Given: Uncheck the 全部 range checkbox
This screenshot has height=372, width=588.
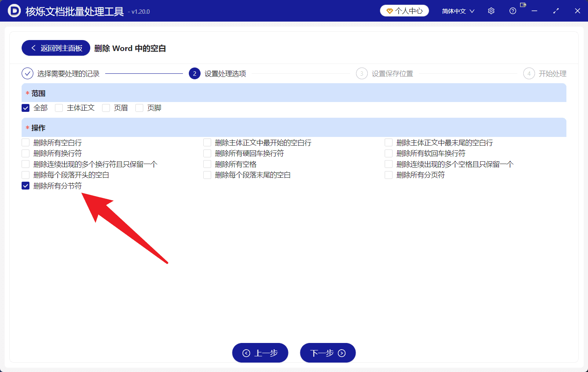Looking at the screenshot, I should click(26, 108).
